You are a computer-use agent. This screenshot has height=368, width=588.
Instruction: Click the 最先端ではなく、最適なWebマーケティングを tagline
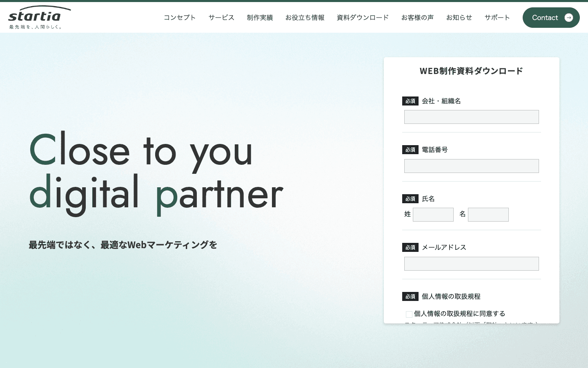click(123, 245)
